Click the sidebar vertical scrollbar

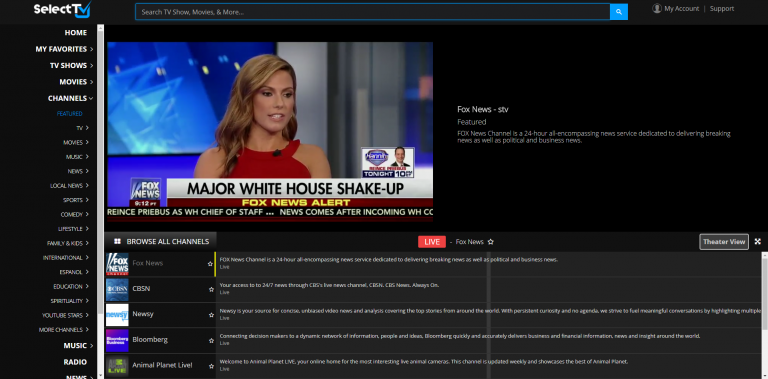click(100, 171)
